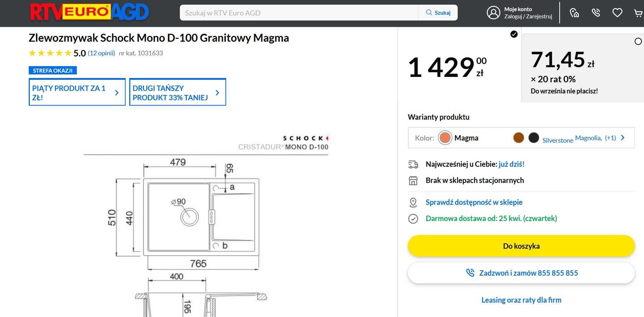Viewport: 644px width, 317px height.
Task: Click Zadzwoń i zamów 855 855 855
Action: (x=521, y=273)
